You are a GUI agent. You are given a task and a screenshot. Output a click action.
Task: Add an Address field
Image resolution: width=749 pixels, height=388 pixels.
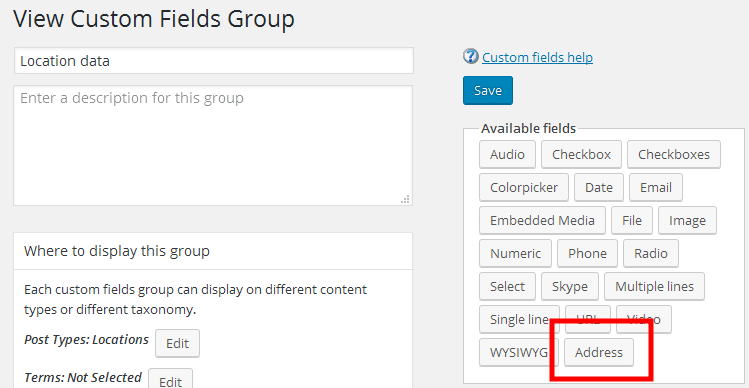point(599,352)
